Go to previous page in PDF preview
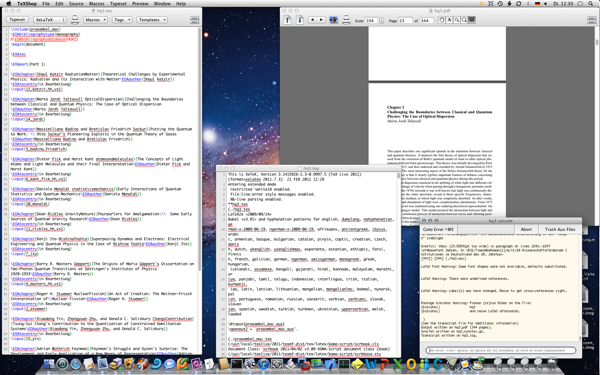This screenshot has width=600, height=375. [x=287, y=20]
